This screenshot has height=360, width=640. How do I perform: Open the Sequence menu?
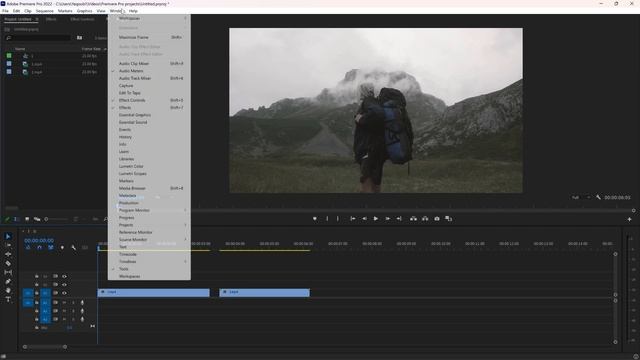click(44, 11)
